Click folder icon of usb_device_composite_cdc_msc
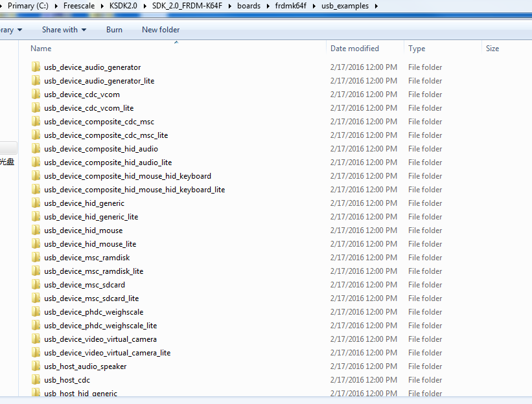532x404 pixels. coord(36,121)
